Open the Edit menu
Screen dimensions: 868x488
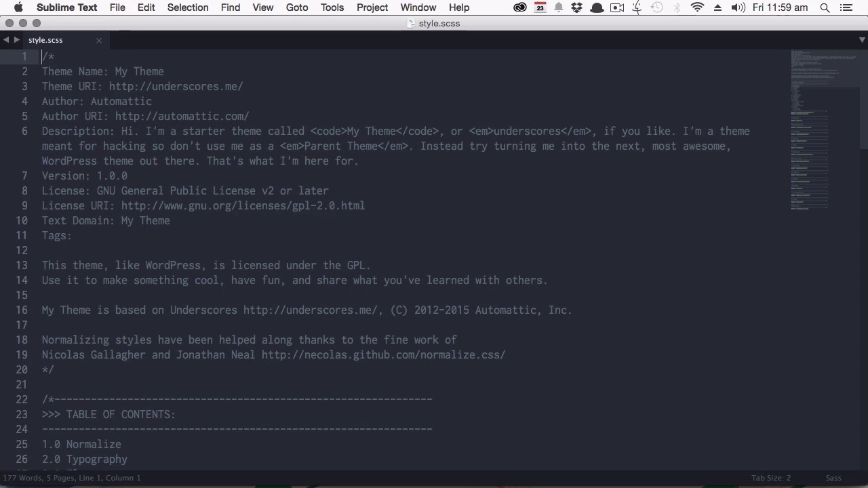146,7
